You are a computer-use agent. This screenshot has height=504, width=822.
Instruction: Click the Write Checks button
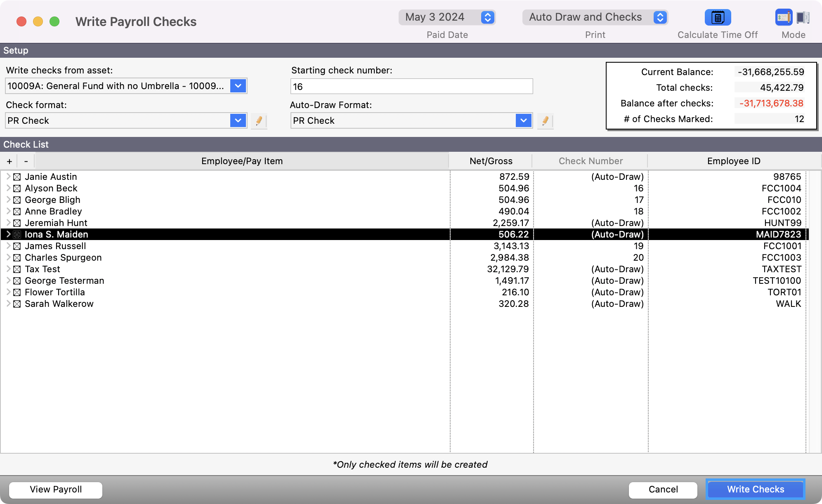(x=755, y=490)
